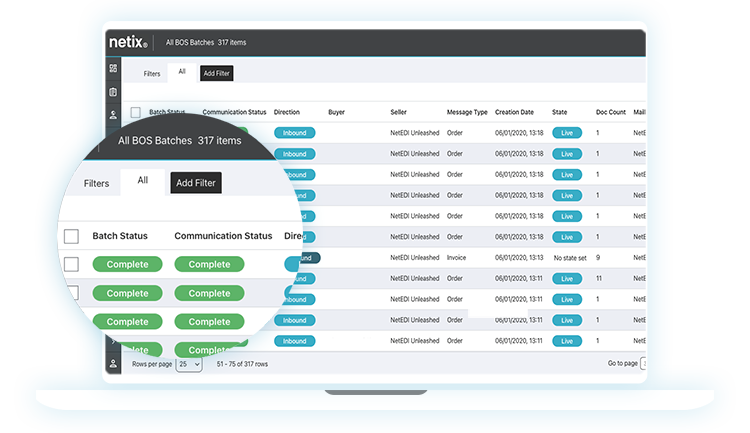Open the user profile icon beside Rows per page
The height and width of the screenshot is (433, 750).
tap(113, 364)
